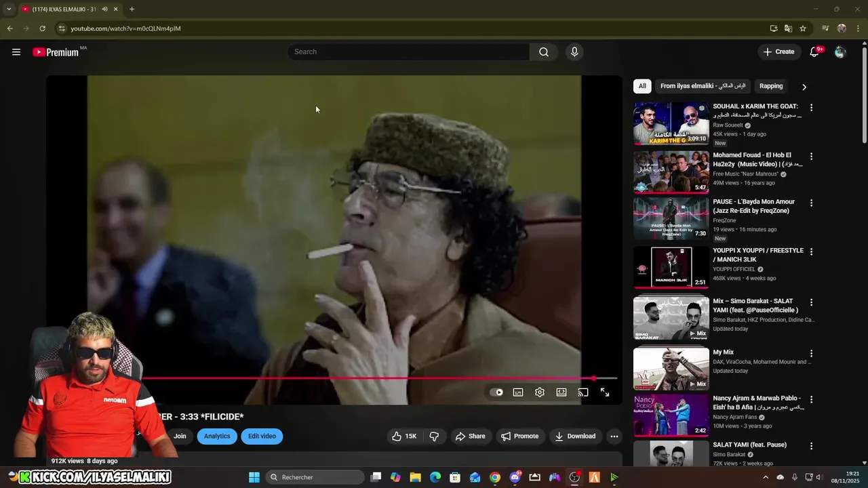Click the Rechercher taskbar search box
Screen dimensions: 868x488
pos(314,478)
